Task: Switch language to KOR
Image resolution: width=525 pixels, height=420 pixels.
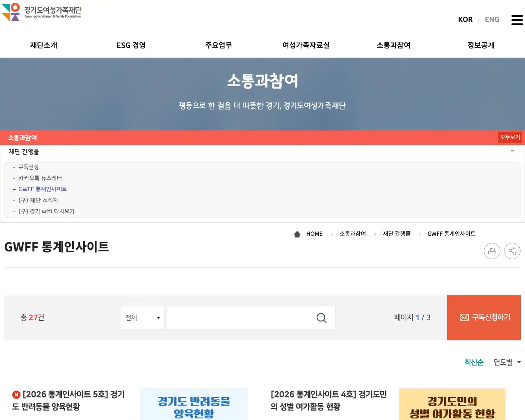Action: point(465,20)
